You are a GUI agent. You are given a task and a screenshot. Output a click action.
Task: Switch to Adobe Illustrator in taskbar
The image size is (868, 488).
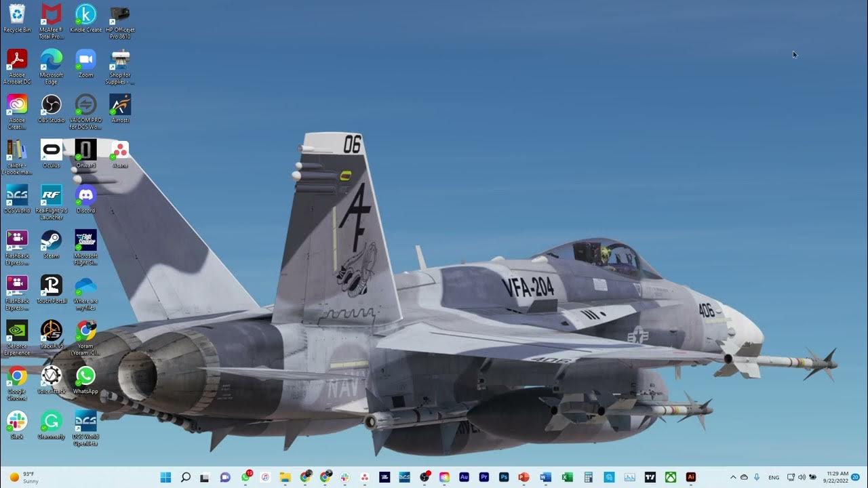tap(690, 477)
